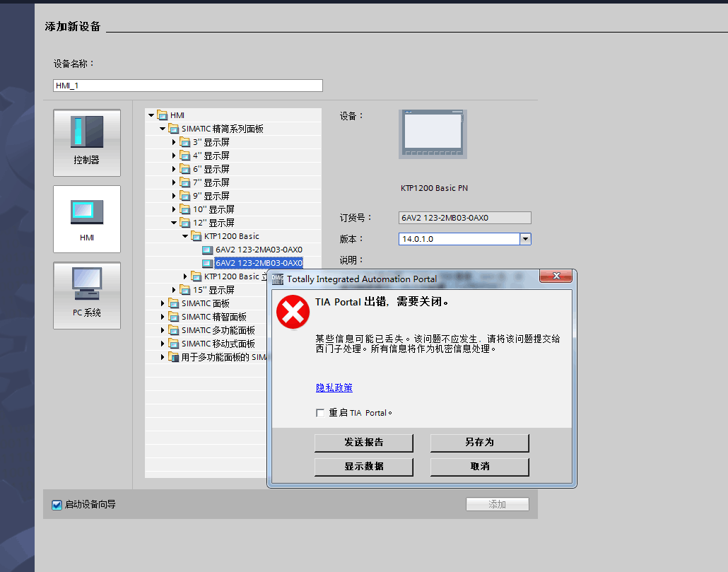Click the 6" 显示屏 folder icon
Viewport: 728px width, 572px height.
184,169
